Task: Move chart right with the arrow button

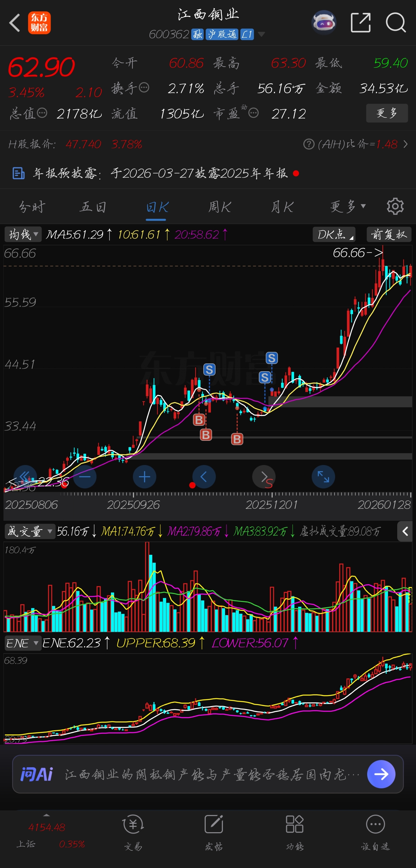Action: pyautogui.click(x=264, y=477)
